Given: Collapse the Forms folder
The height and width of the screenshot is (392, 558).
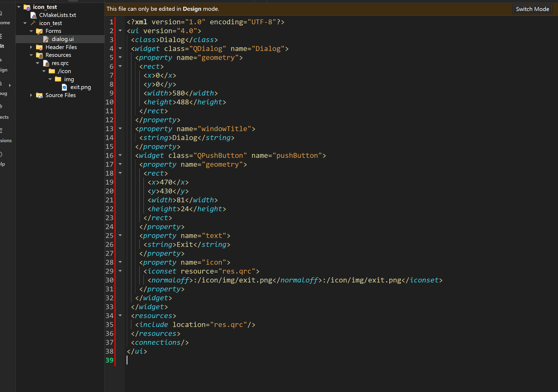Looking at the screenshot, I should (x=31, y=31).
